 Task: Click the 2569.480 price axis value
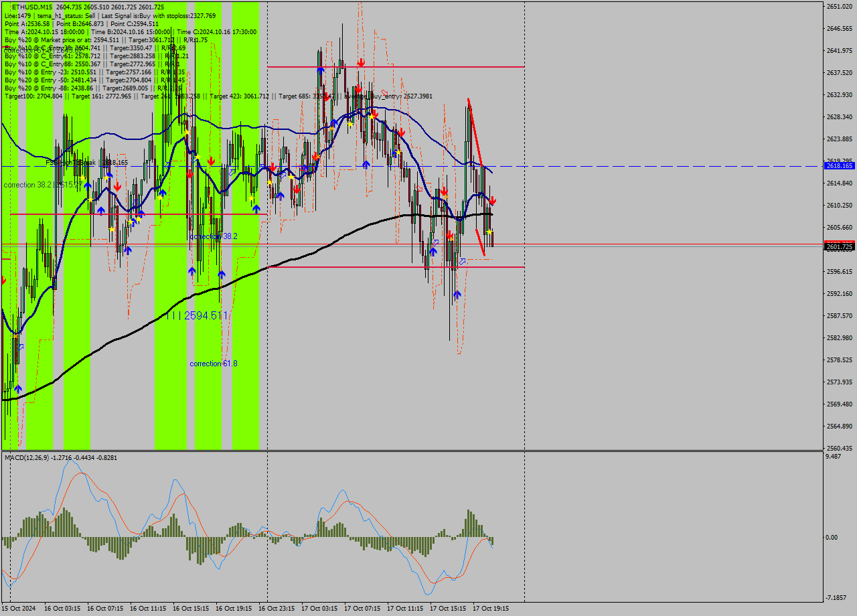pos(839,404)
